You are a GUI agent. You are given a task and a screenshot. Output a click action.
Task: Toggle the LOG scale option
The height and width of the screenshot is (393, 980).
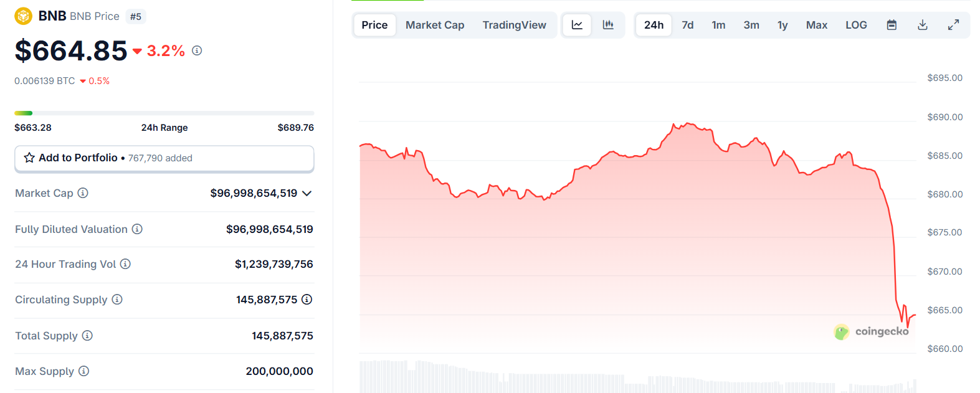[x=856, y=25]
